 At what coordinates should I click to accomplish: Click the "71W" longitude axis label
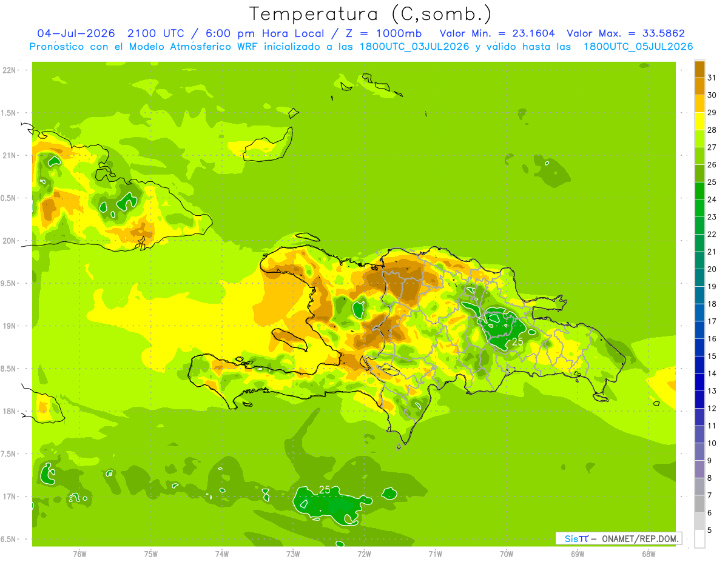point(435,554)
